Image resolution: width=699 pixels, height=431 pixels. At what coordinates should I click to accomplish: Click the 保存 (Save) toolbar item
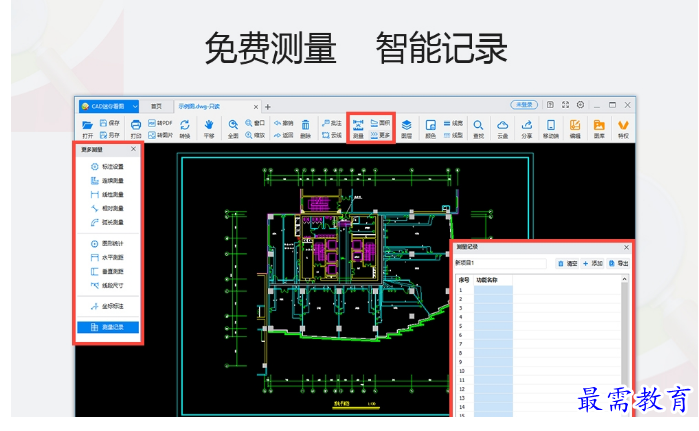(x=110, y=123)
